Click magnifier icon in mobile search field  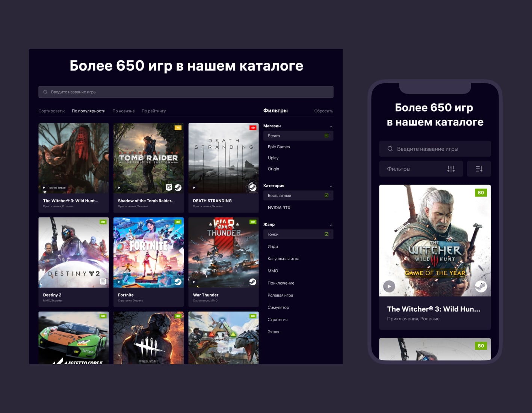tap(390, 149)
